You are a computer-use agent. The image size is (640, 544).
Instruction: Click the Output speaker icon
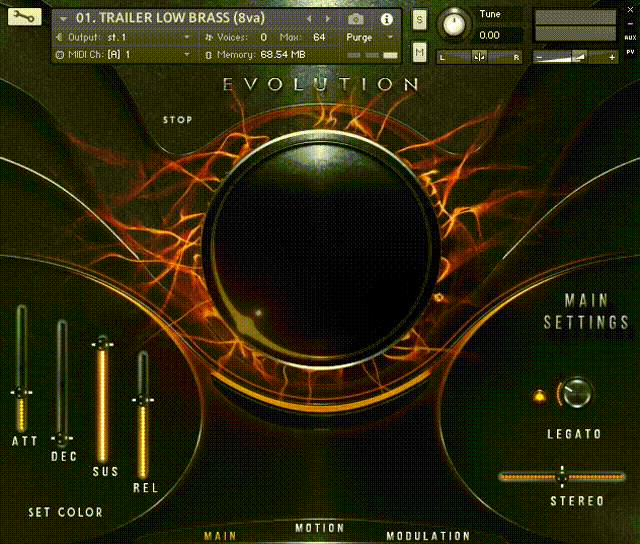(x=59, y=37)
